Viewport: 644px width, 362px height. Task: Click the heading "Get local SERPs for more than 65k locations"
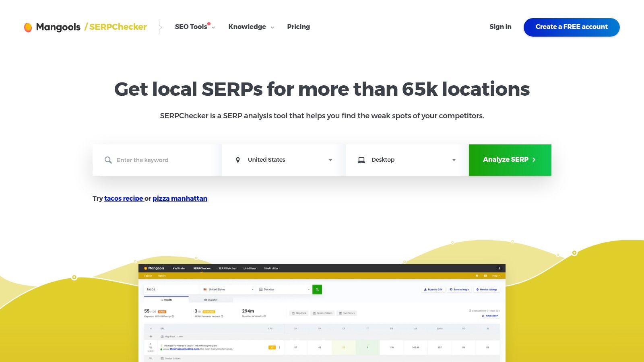[x=322, y=89]
